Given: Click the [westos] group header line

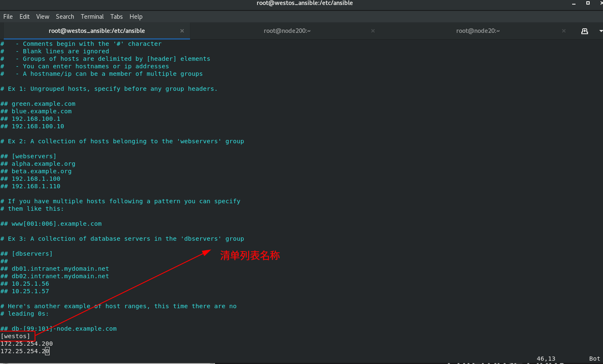Looking at the screenshot, I should 15,336.
